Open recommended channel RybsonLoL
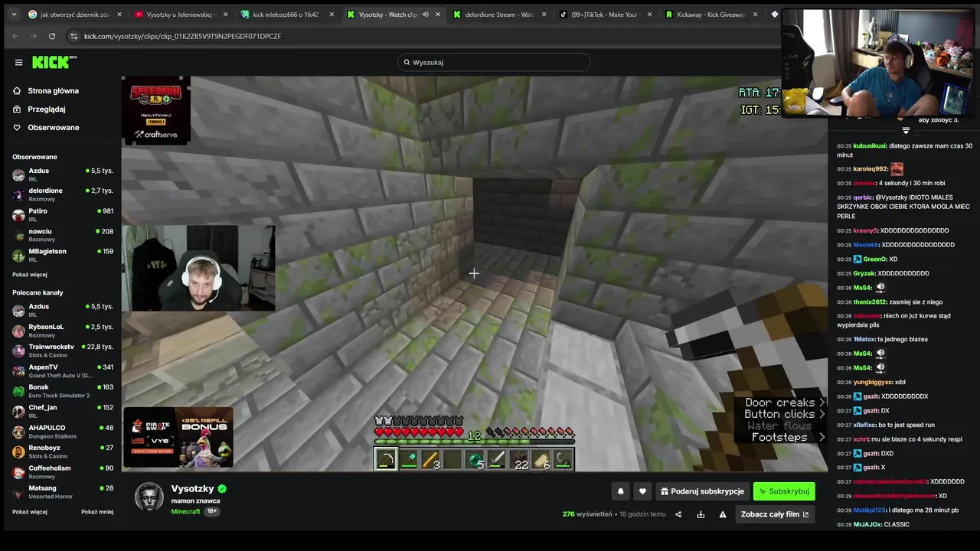Viewport: 980px width, 551px height. [x=63, y=330]
